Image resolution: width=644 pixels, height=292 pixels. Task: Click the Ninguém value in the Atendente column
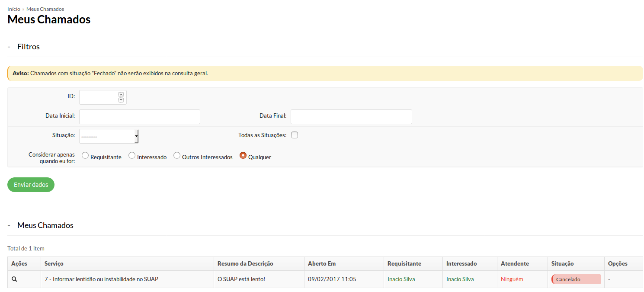[x=512, y=279]
